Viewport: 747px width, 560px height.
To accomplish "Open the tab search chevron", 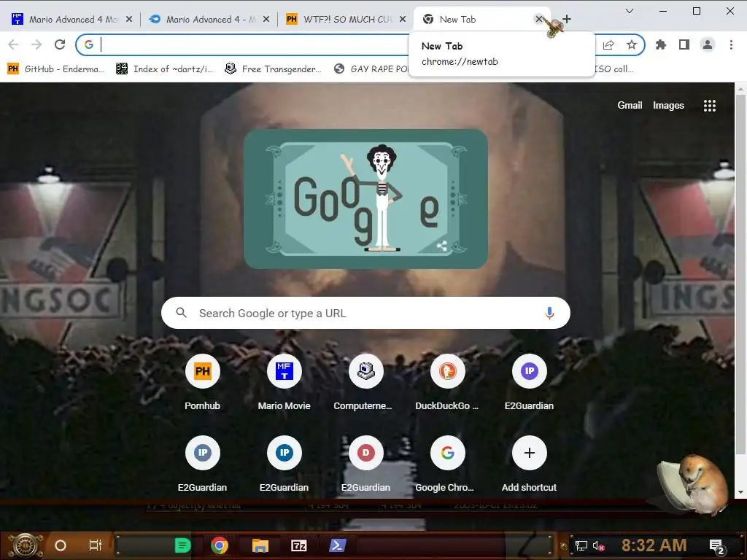I will click(x=630, y=11).
